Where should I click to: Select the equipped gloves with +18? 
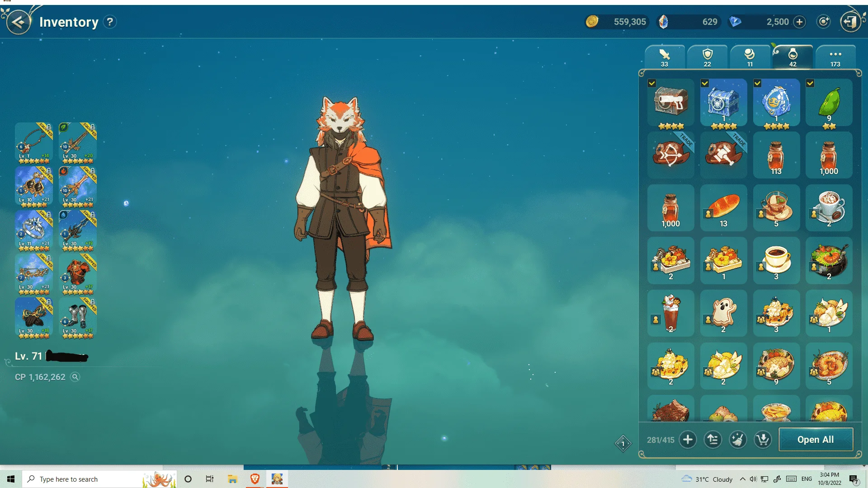tap(34, 318)
